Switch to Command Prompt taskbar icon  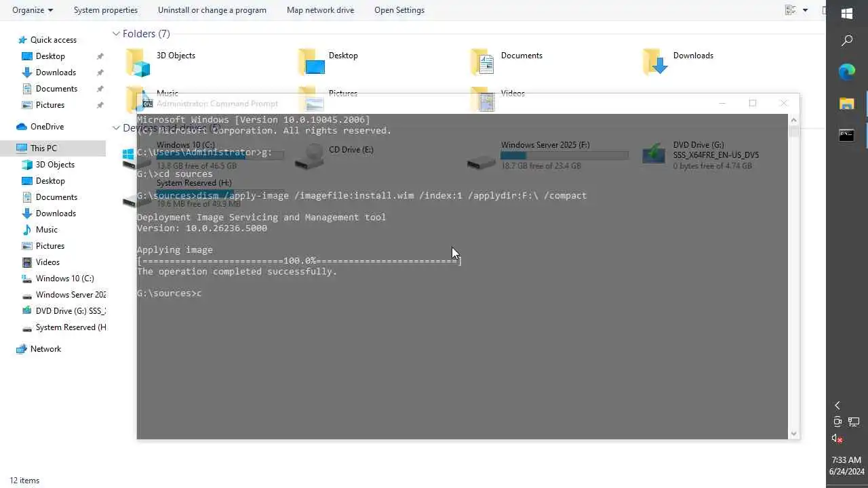(847, 135)
